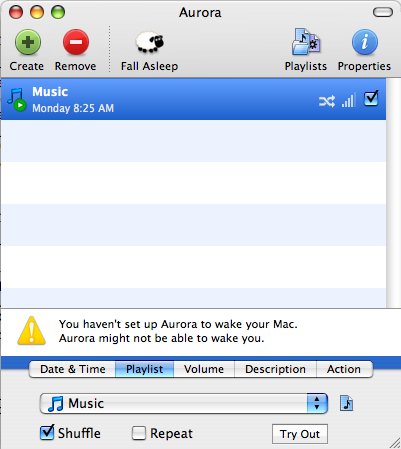
Task: Zoom Aurora with the green button
Action: (x=58, y=13)
